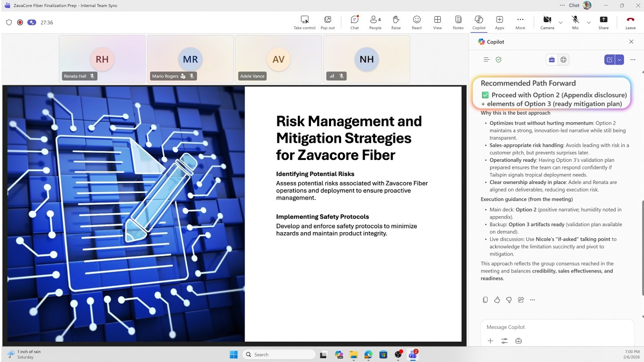Open Microsoft Edge from taskbar
Image resolution: width=644 pixels, height=362 pixels.
pyautogui.click(x=368, y=354)
